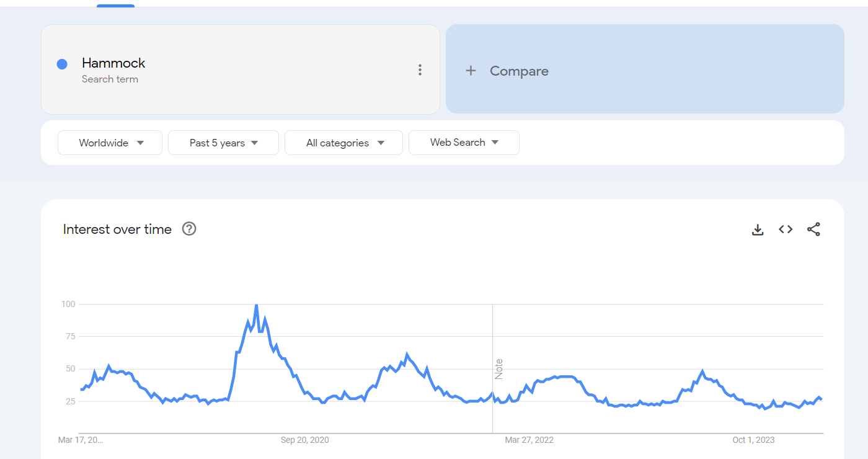Screen dimensions: 868x459
Task: Open help for Interest over time
Action: coord(189,229)
